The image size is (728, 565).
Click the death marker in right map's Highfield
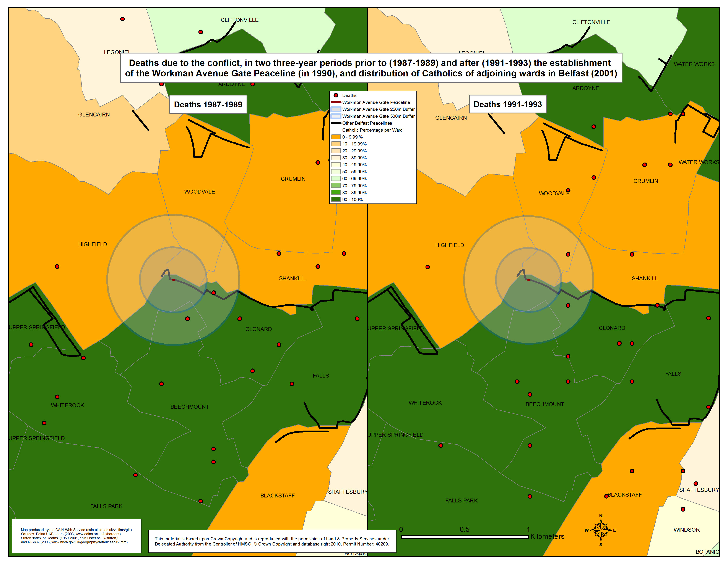coord(428,267)
